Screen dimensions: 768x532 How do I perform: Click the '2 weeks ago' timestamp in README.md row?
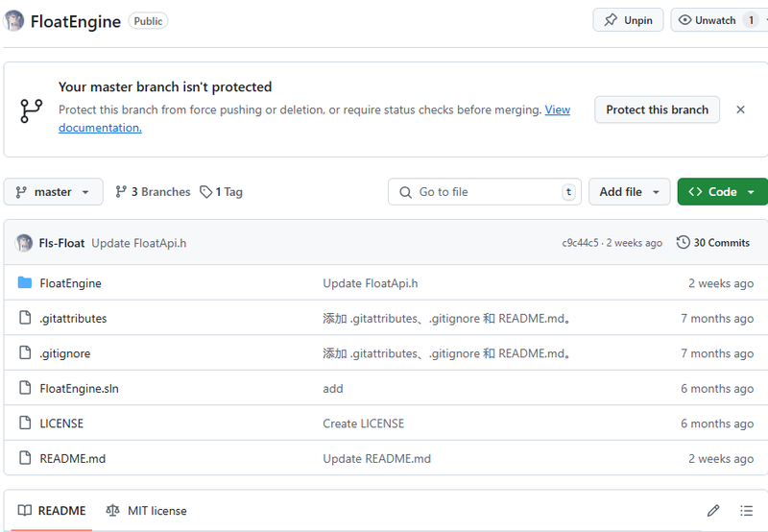point(721,458)
